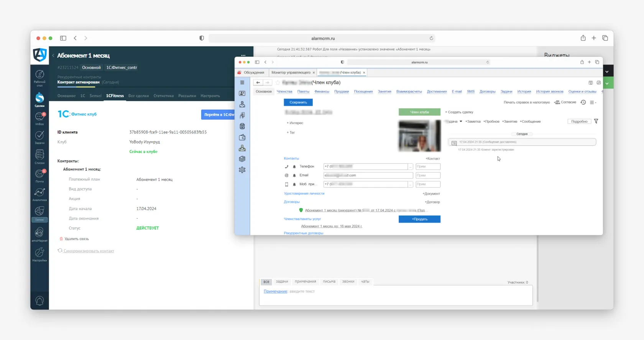
Task: Click the filter funnel icon beside Подробно
Action: click(x=596, y=121)
